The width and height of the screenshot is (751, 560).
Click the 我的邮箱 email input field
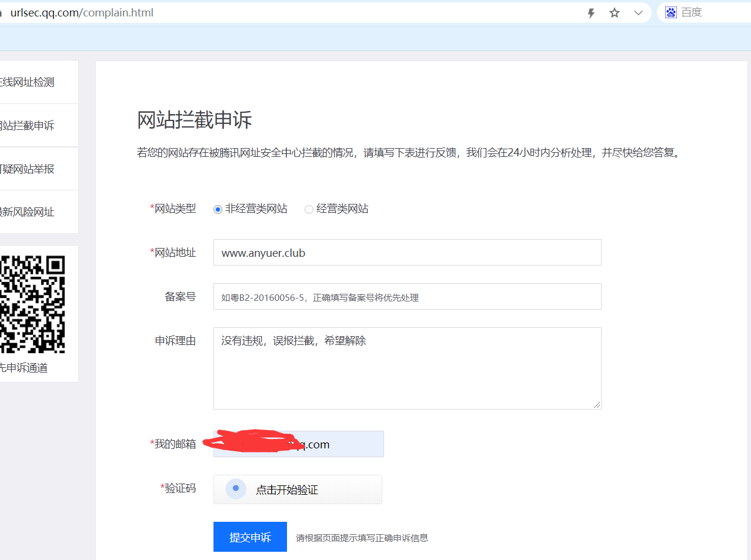tap(298, 444)
